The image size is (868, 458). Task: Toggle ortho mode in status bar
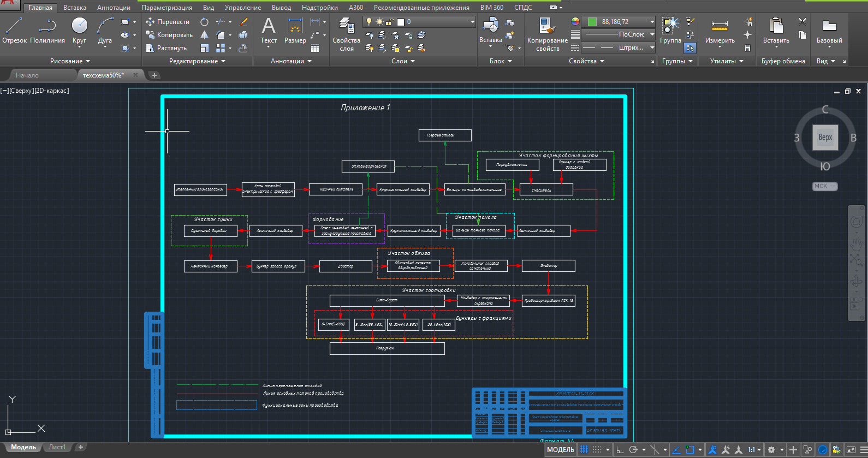(620, 450)
